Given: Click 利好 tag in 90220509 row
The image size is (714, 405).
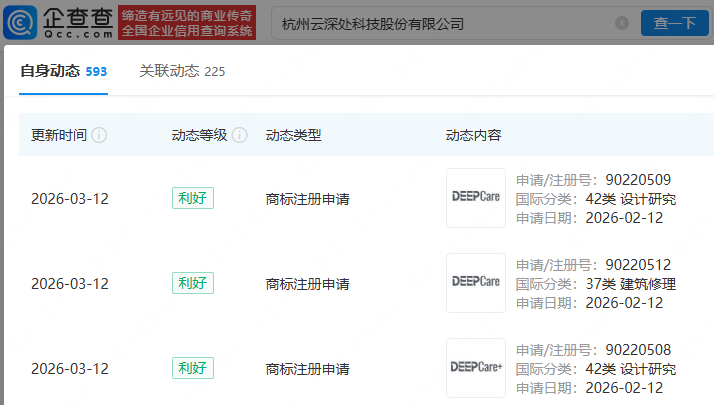Looking at the screenshot, I should (x=193, y=198).
